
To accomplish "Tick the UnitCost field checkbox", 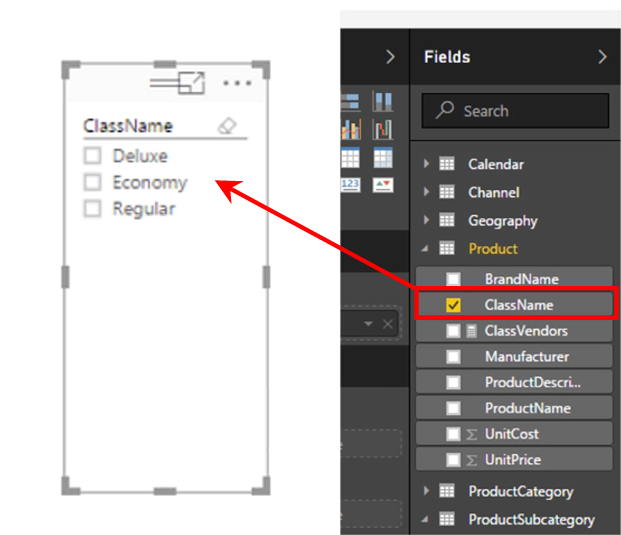I will (x=453, y=434).
